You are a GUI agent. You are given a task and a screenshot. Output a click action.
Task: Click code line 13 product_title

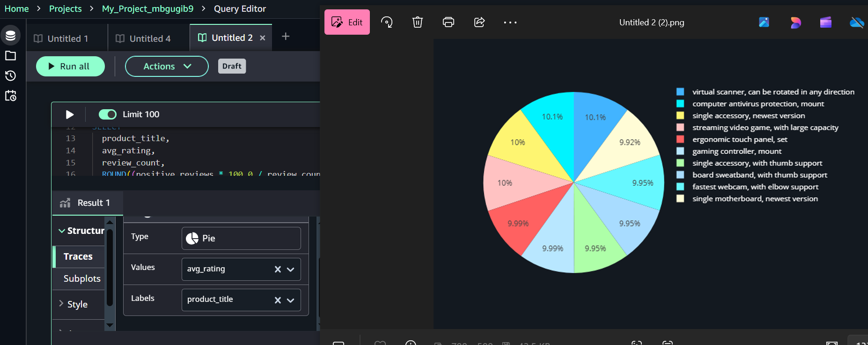(135, 138)
